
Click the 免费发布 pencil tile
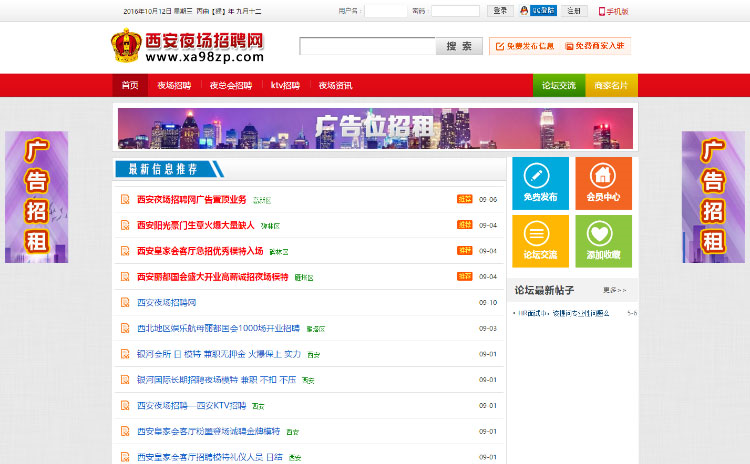click(540, 183)
